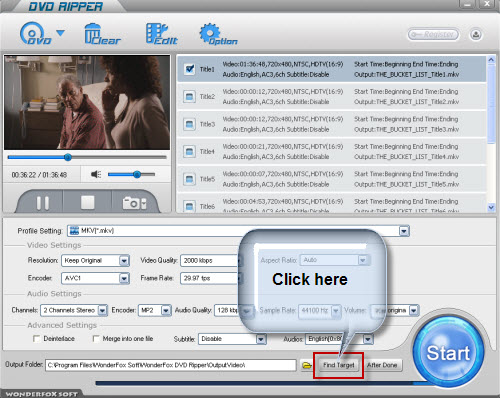Click the title list scroll down arrow
Image resolution: width=500 pixels, height=398 pixels.
(x=491, y=207)
